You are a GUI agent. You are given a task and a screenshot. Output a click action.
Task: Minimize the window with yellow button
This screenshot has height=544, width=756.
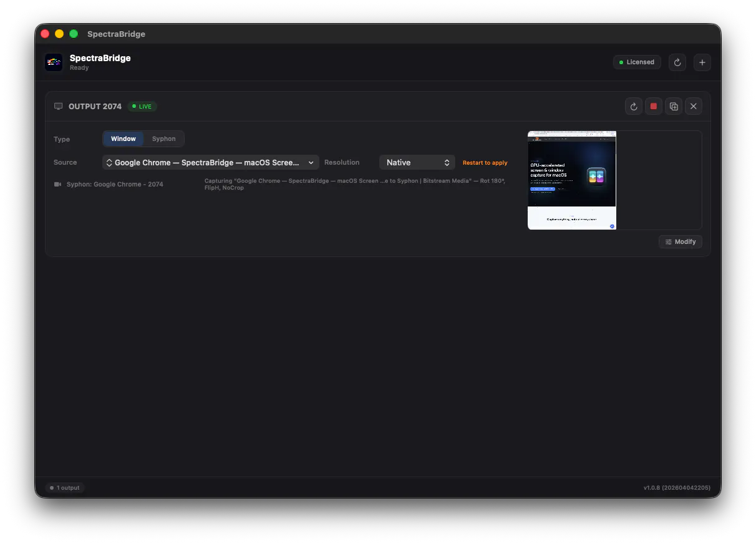(59, 34)
